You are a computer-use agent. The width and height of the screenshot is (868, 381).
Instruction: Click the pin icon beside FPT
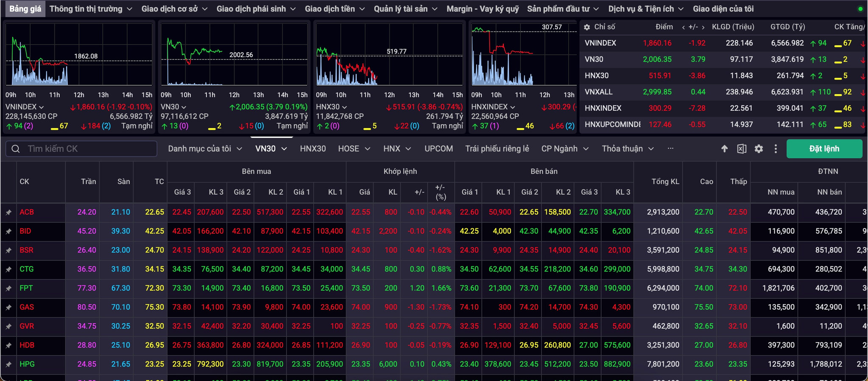click(8, 289)
